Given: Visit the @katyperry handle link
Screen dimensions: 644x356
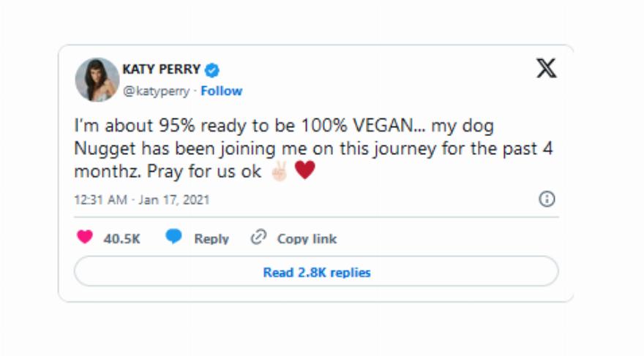Looking at the screenshot, I should 156,91.
